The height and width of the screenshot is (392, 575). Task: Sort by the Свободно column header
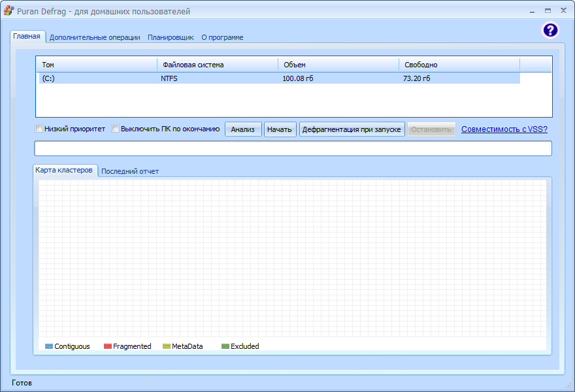(459, 65)
